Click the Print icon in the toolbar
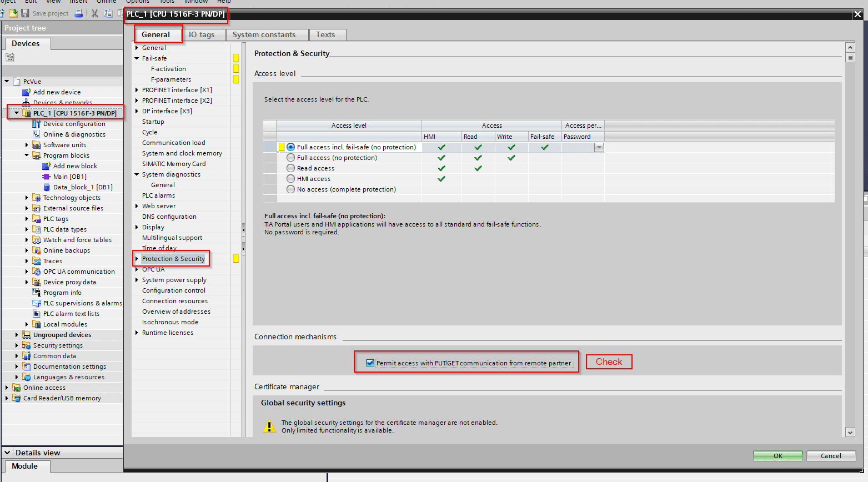This screenshot has height=482, width=868. click(79, 13)
